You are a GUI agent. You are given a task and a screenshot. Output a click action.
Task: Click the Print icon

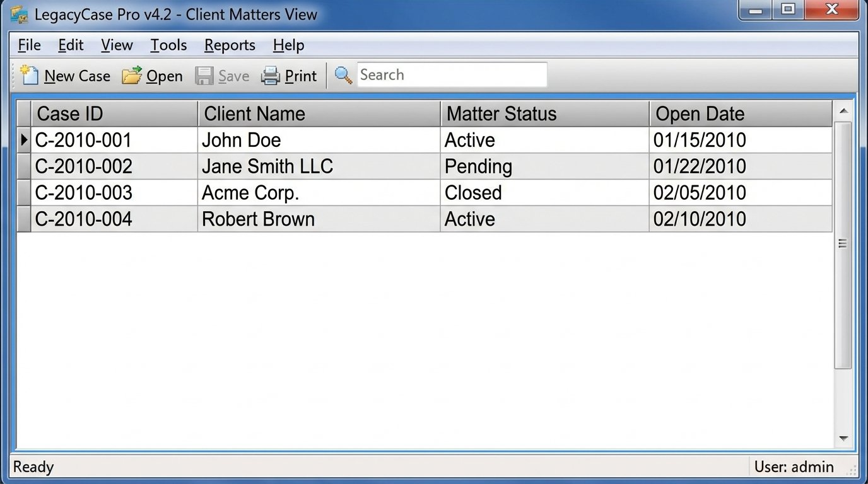(271, 74)
